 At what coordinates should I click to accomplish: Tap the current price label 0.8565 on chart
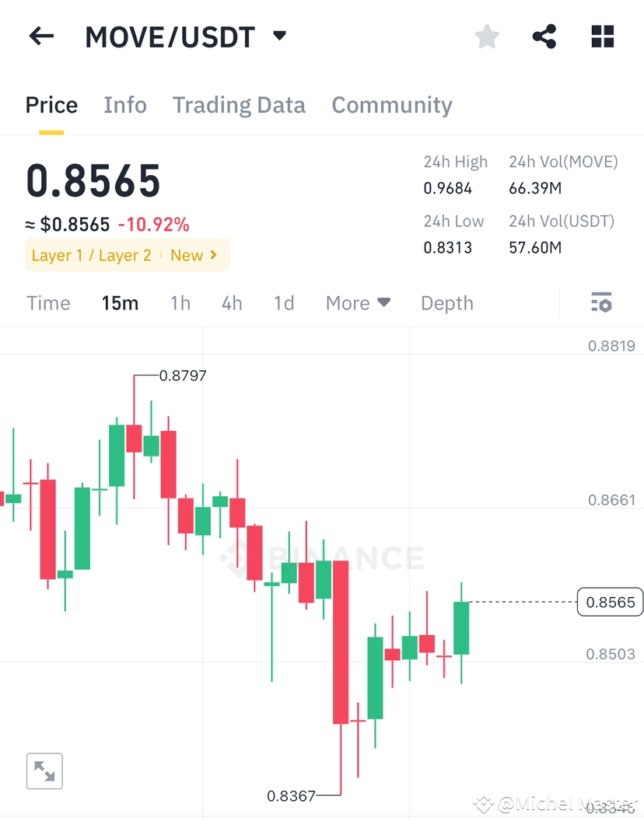click(x=610, y=602)
